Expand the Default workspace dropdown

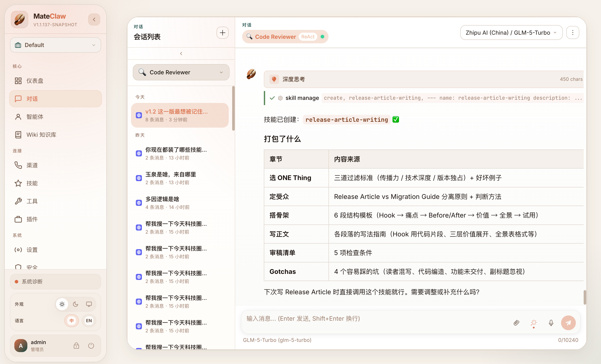(55, 45)
